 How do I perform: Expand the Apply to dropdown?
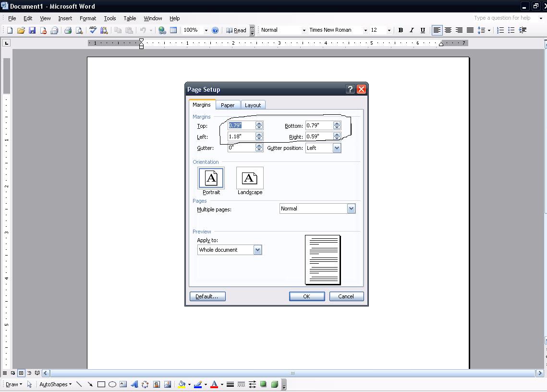click(257, 250)
